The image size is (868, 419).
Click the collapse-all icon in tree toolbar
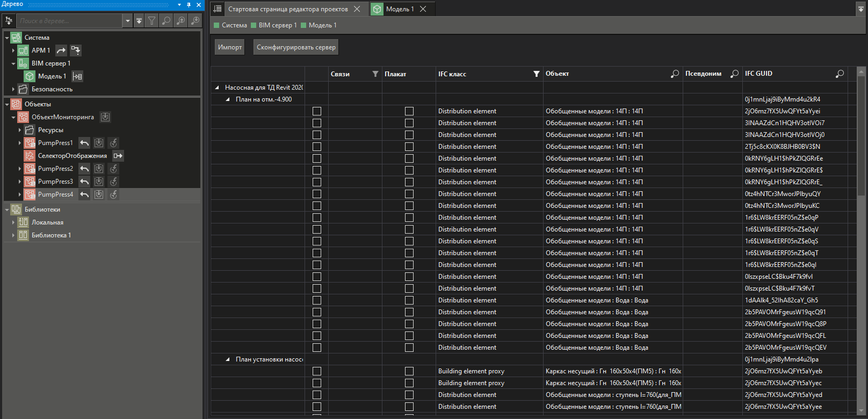[139, 21]
